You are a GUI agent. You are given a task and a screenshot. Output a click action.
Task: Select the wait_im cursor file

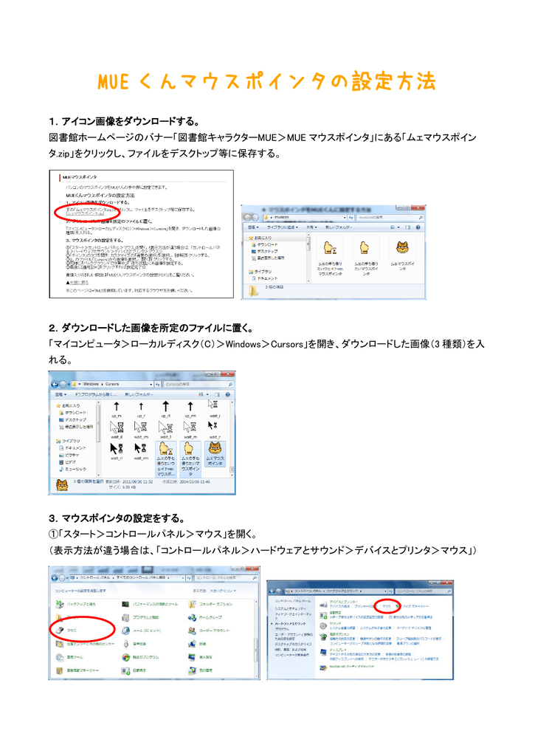pos(141,430)
